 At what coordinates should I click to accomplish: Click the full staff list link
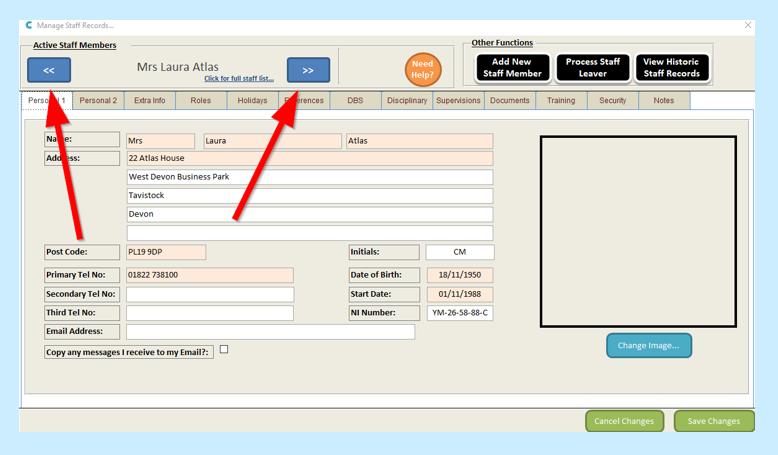[239, 79]
